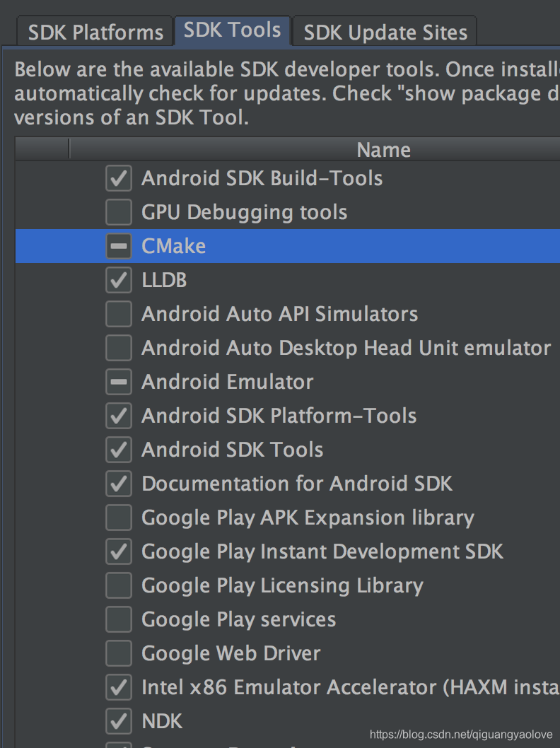Select the Android Emulator row label

tap(228, 382)
